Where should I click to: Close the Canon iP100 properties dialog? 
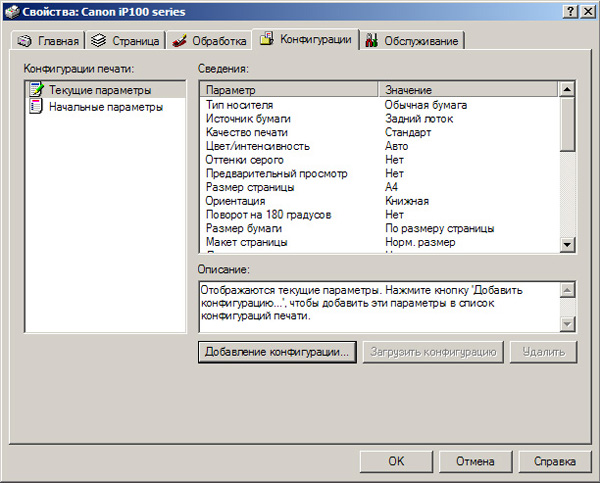click(x=587, y=12)
